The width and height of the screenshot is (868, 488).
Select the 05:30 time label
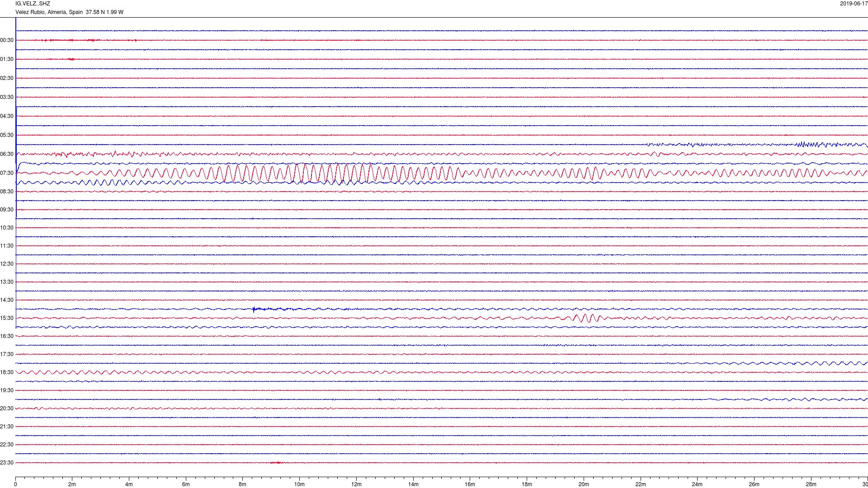7,135
